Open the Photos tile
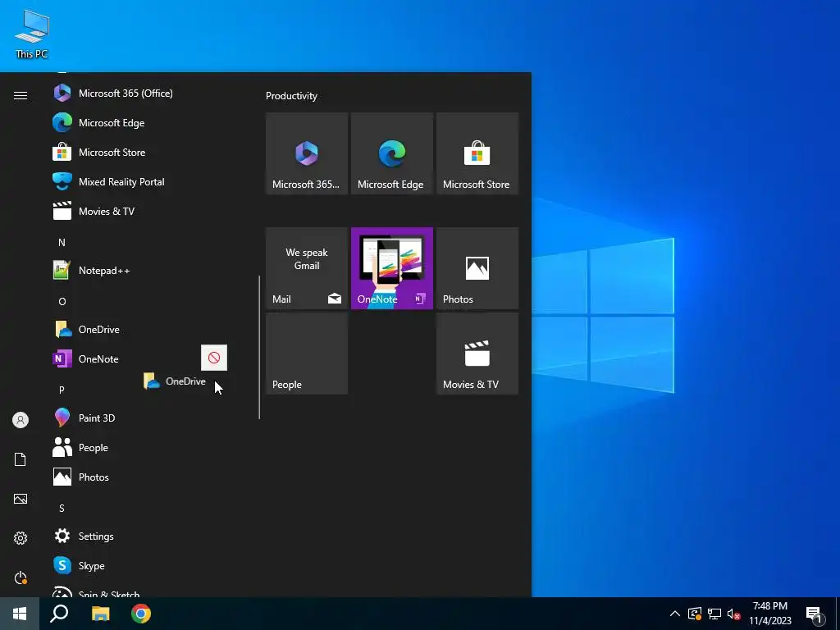The height and width of the screenshot is (630, 840). coord(477,268)
